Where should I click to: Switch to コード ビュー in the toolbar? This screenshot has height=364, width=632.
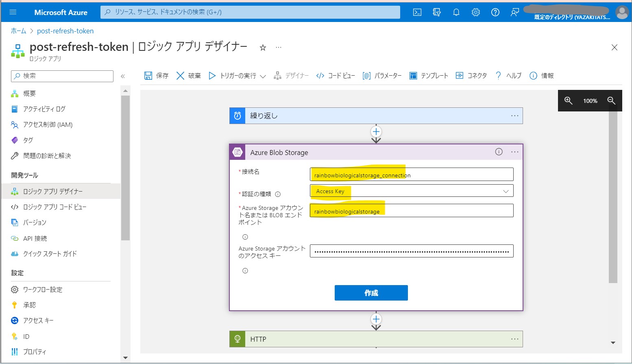[336, 76]
